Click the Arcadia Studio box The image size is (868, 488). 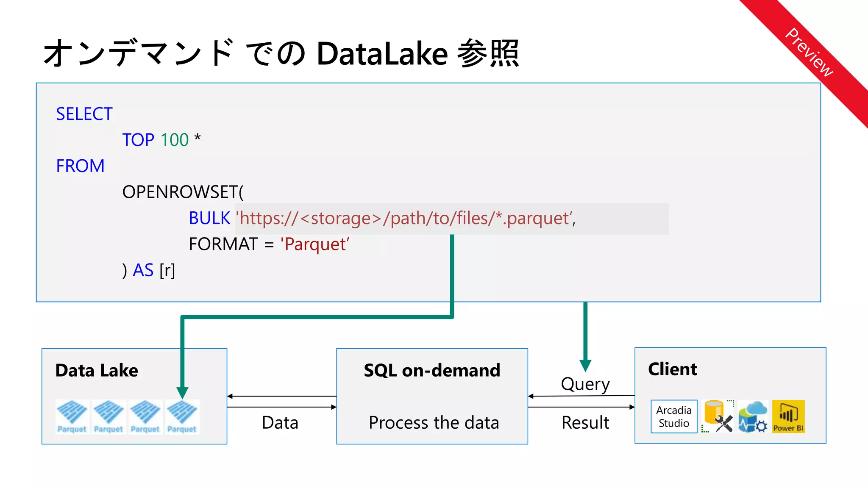(674, 416)
